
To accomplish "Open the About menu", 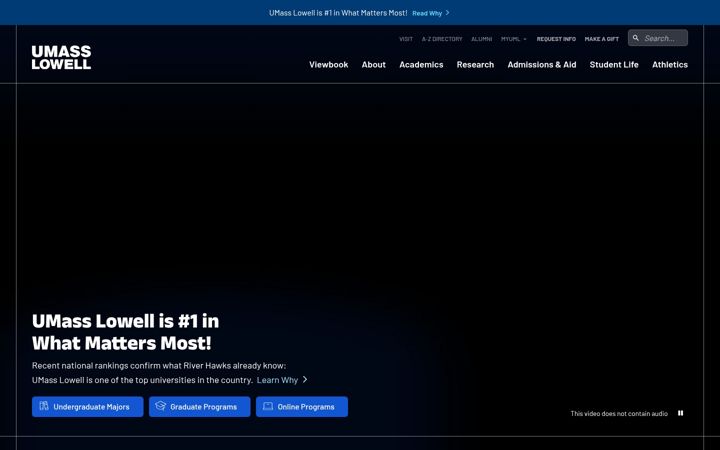I will click(x=373, y=65).
